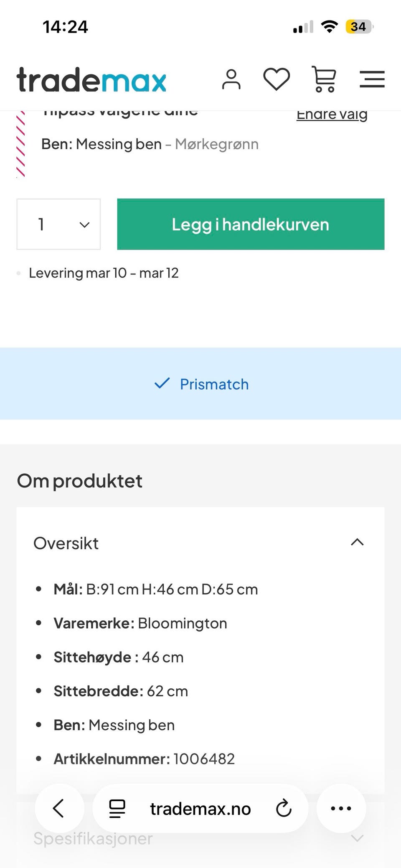The image size is (401, 868).
Task: Open the user account icon
Action: (231, 79)
